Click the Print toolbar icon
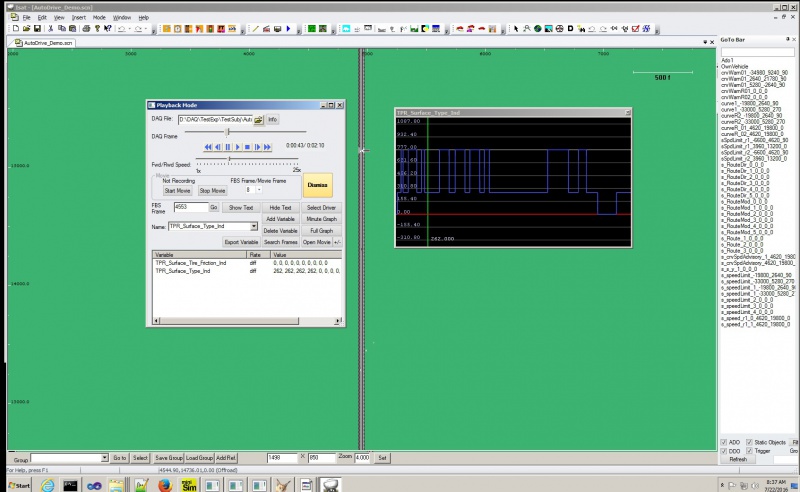Image resolution: width=800 pixels, height=492 pixels. pyautogui.click(x=86, y=29)
